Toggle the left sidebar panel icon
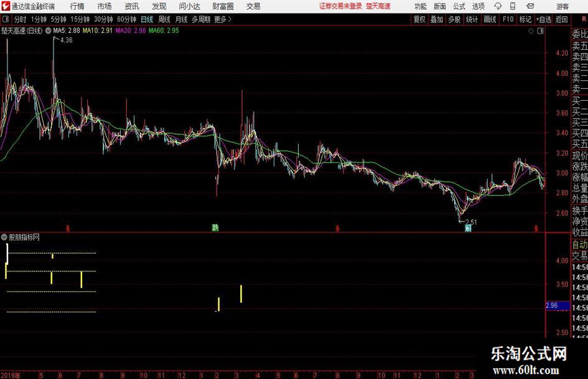Screen dimensions: 588x379 click(5, 19)
